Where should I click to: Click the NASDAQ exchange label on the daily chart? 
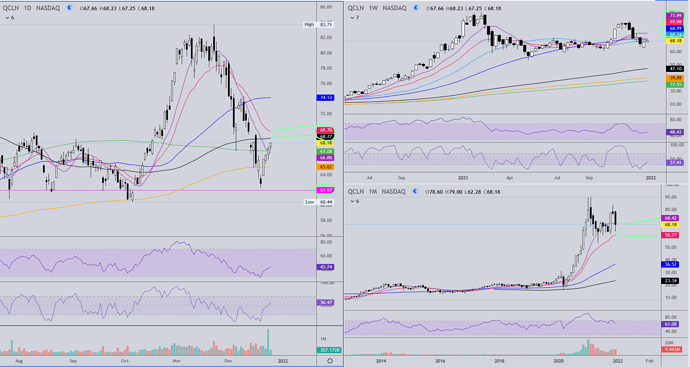pyautogui.click(x=48, y=8)
